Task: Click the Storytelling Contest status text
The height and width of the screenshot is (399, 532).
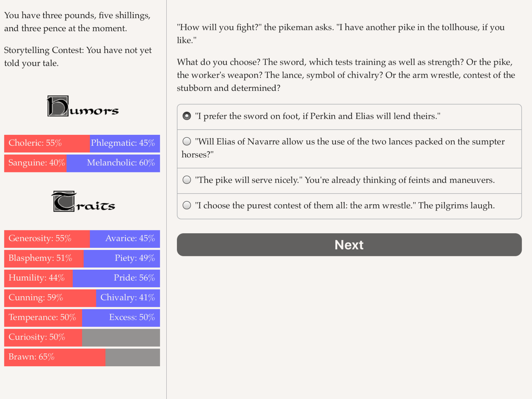Action: point(78,57)
